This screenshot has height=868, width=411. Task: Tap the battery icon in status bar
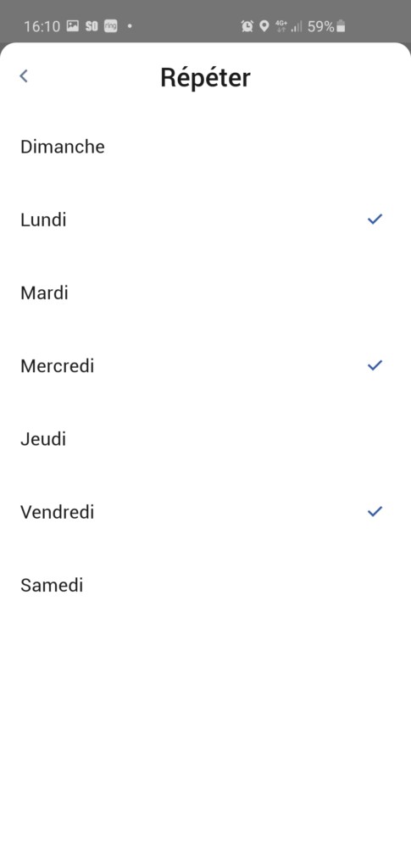[x=342, y=26]
